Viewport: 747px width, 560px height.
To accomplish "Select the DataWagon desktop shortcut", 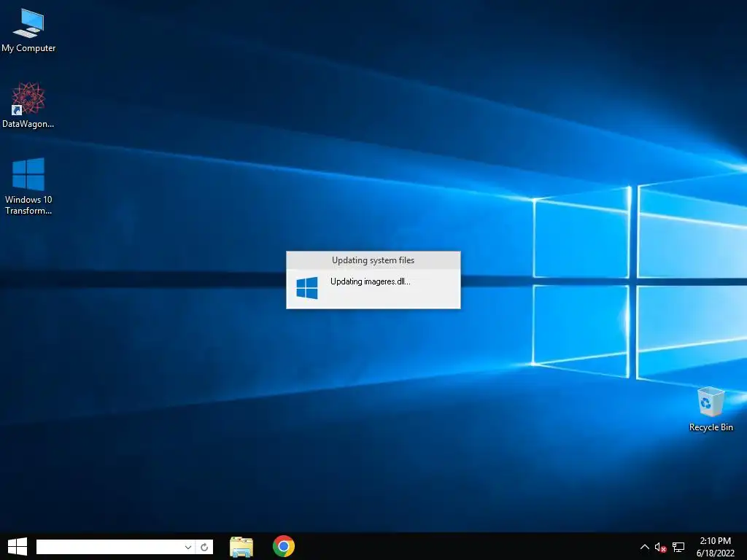I will tap(28, 105).
